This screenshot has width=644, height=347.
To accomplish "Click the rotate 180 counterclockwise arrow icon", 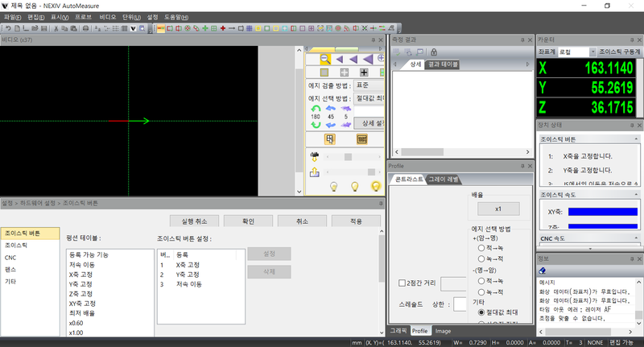I will pos(316,109).
